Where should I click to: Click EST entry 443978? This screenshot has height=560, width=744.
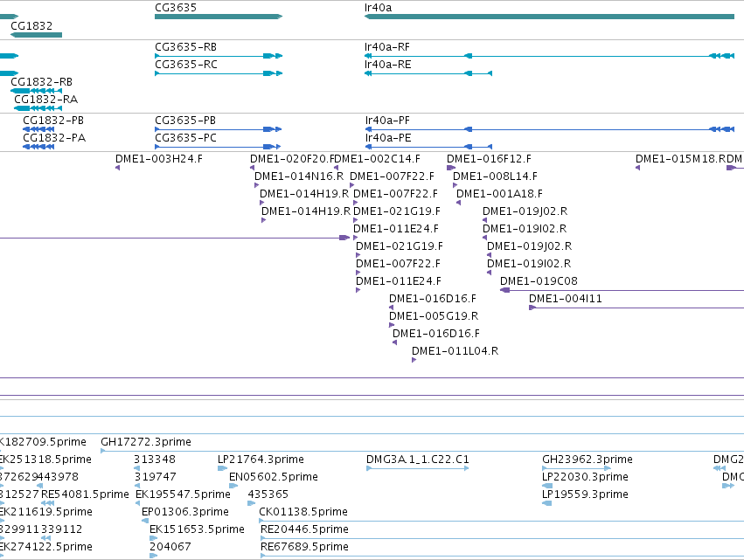pos(58,477)
